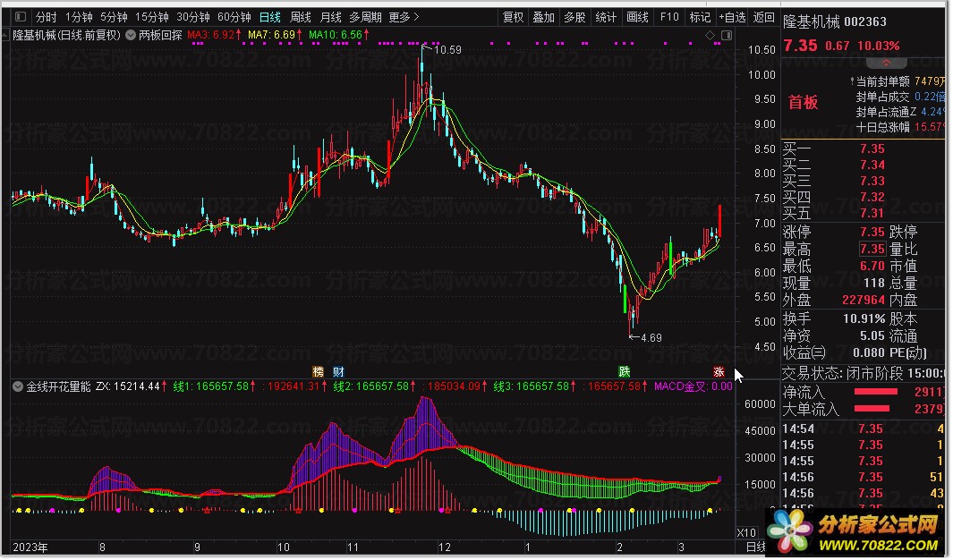Screen dimensions: 953x560
Task: Open indicator dropdown next to 两板回探
Action: (131, 35)
